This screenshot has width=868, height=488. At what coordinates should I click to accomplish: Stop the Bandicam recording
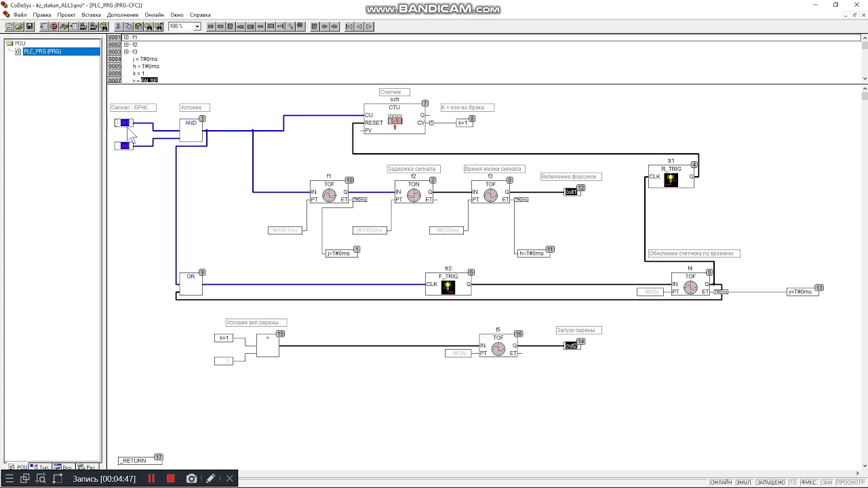coord(171,479)
